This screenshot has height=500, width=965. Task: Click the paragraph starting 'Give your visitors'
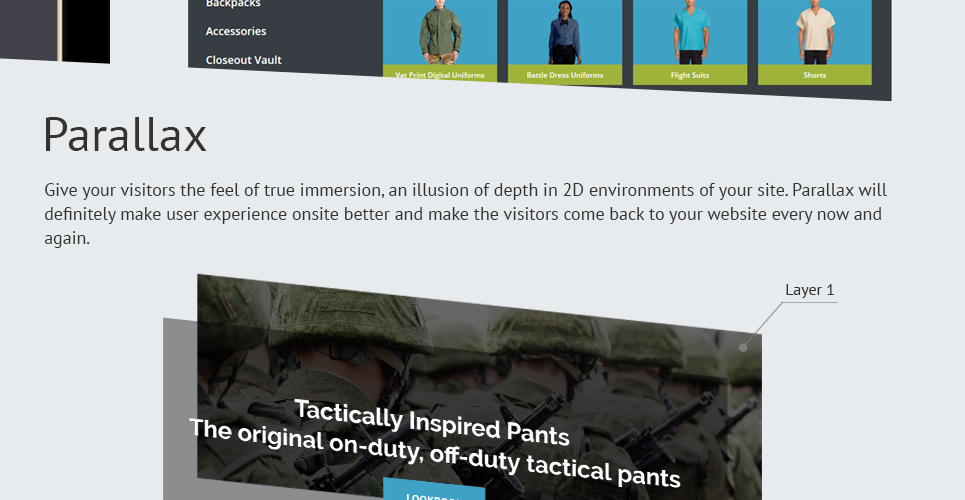point(465,214)
